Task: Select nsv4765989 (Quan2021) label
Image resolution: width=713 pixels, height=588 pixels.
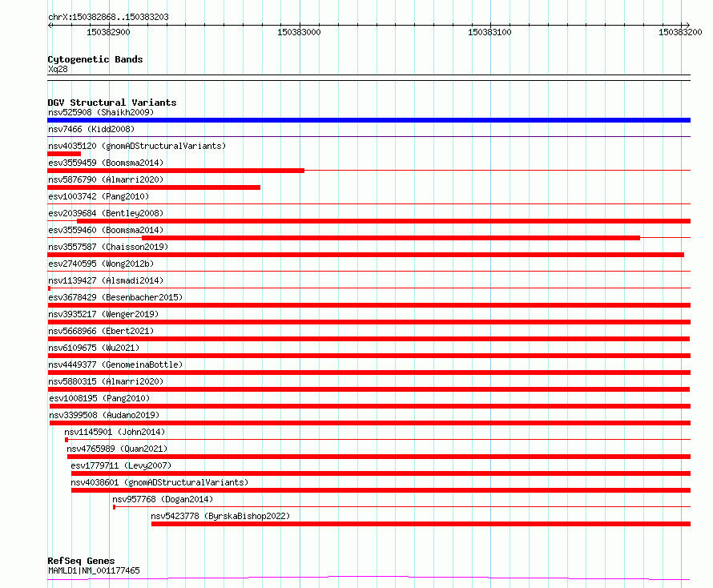Action: (x=117, y=449)
